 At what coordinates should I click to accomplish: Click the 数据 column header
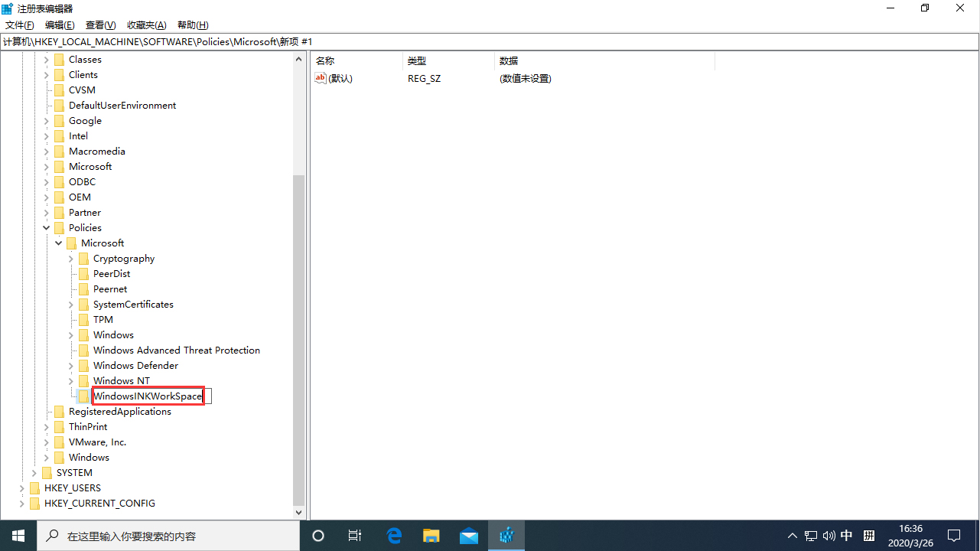pyautogui.click(x=508, y=60)
